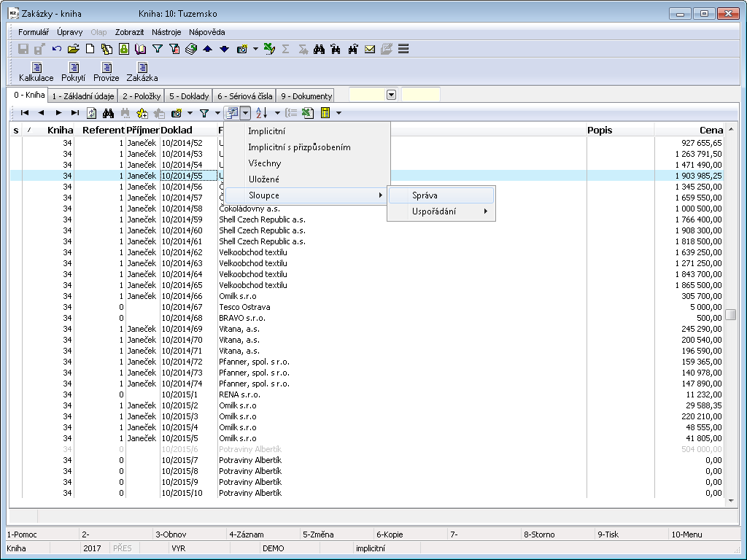Open the Nástroje menu

click(x=166, y=32)
